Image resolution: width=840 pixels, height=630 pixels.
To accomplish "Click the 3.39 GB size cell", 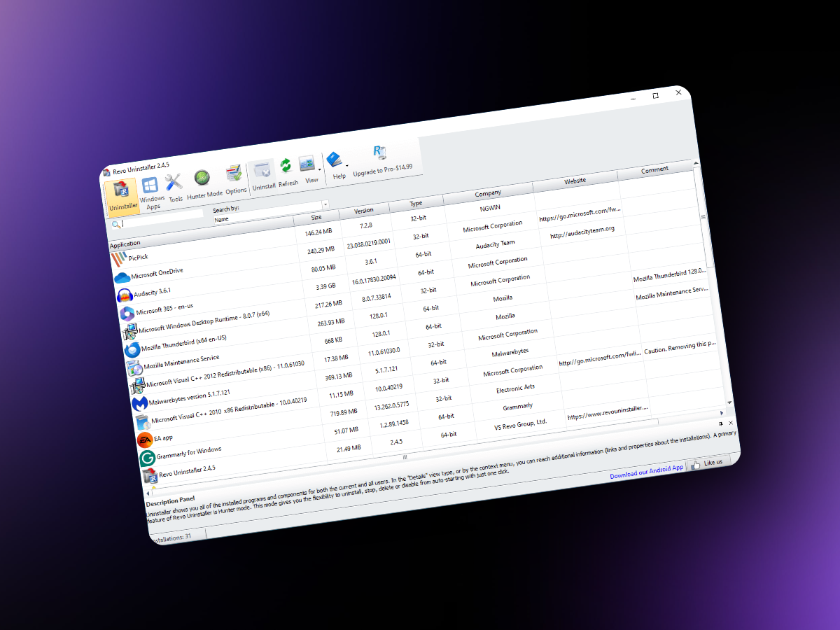I will coord(324,286).
